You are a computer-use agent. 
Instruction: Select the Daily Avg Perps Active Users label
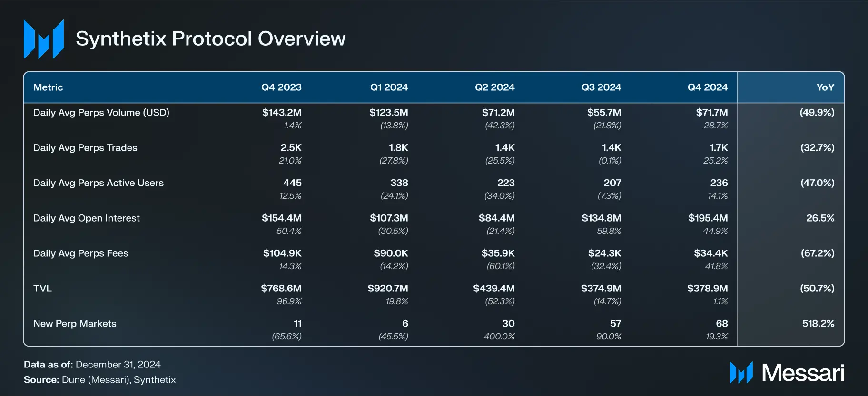point(99,183)
